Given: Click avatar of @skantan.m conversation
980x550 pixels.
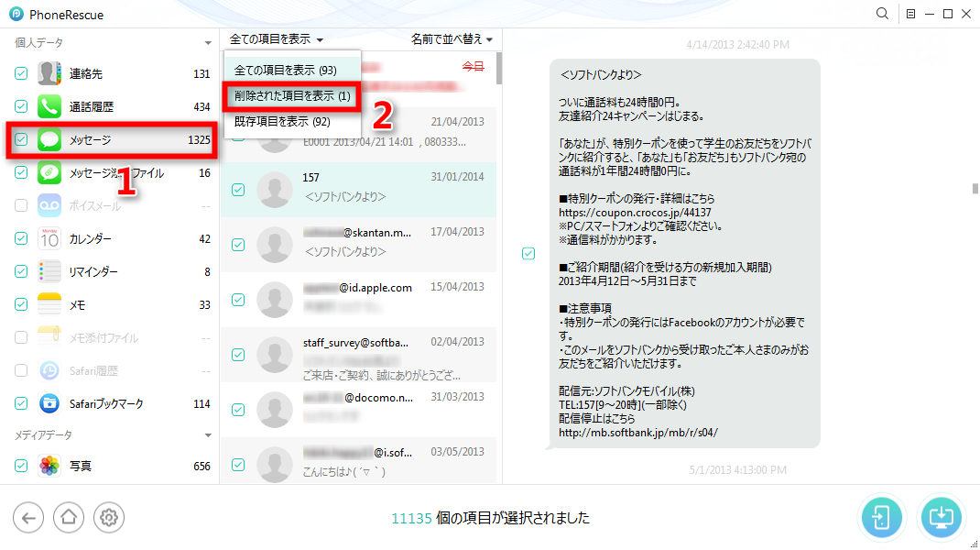Looking at the screenshot, I should (x=275, y=245).
